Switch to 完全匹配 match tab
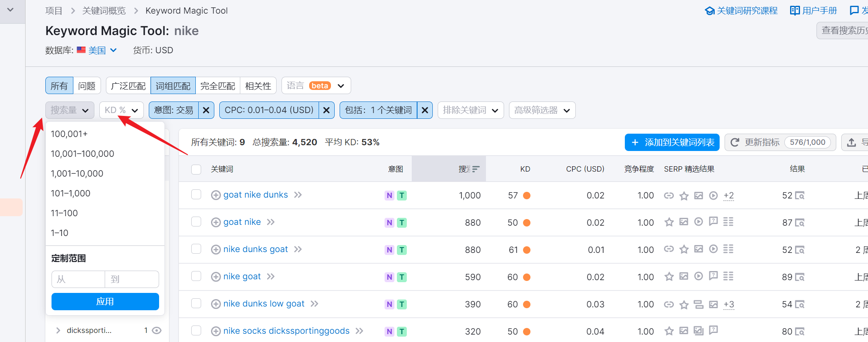The width and height of the screenshot is (868, 342). tap(218, 86)
